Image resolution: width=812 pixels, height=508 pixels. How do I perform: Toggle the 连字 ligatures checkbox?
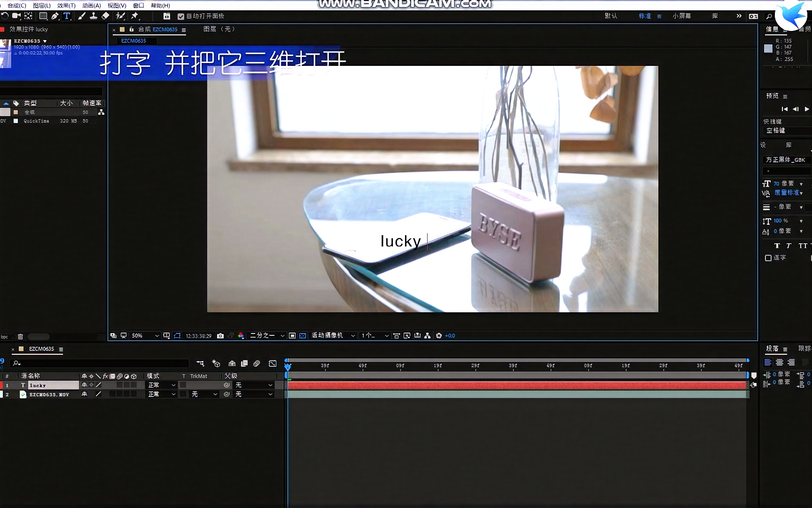768,258
